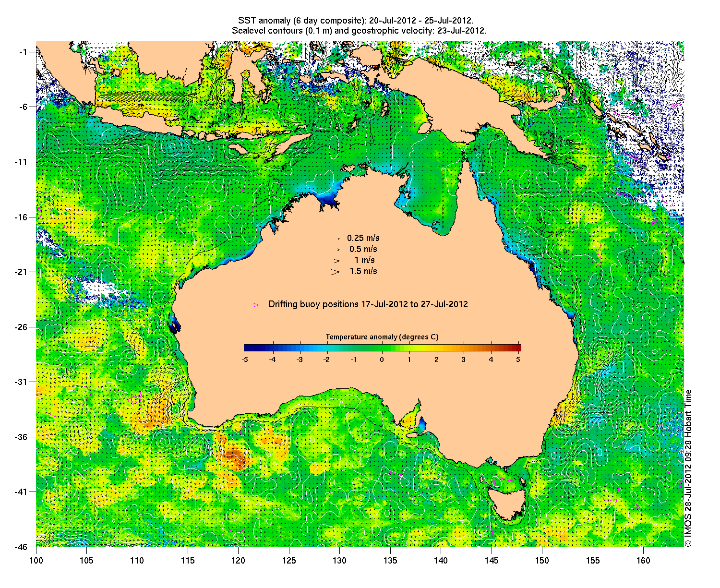Image resolution: width=720 pixels, height=588 pixels.
Task: Select the '0.25 m/s' legend label
Action: pos(363,238)
